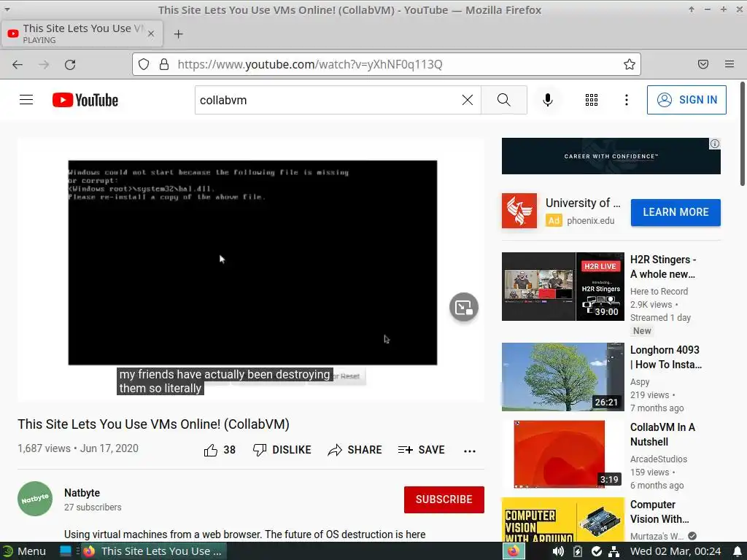Search with your voice microphone icon

click(x=548, y=100)
